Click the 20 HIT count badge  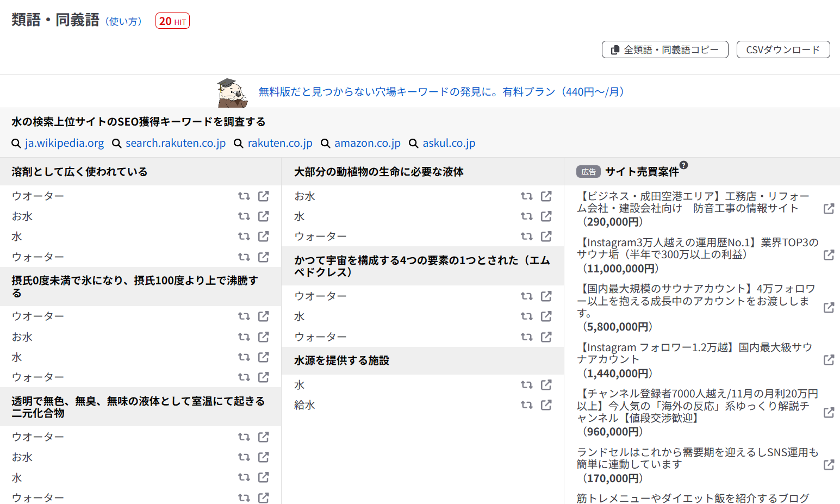point(172,21)
